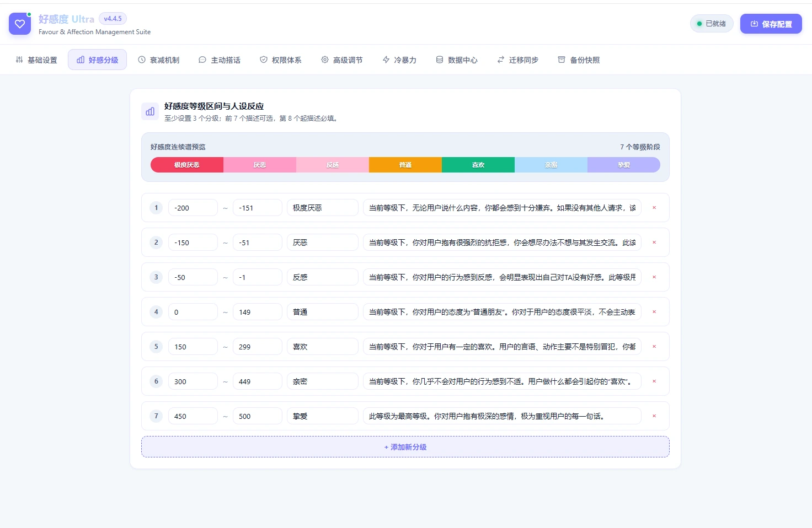This screenshot has width=812, height=528.
Task: Click the row number 7 badge
Action: tap(156, 416)
